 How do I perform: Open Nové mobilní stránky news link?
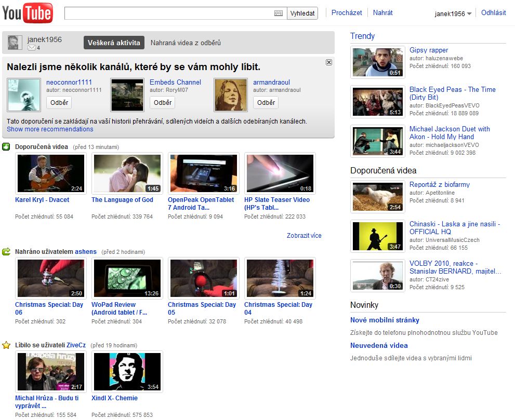pos(385,320)
